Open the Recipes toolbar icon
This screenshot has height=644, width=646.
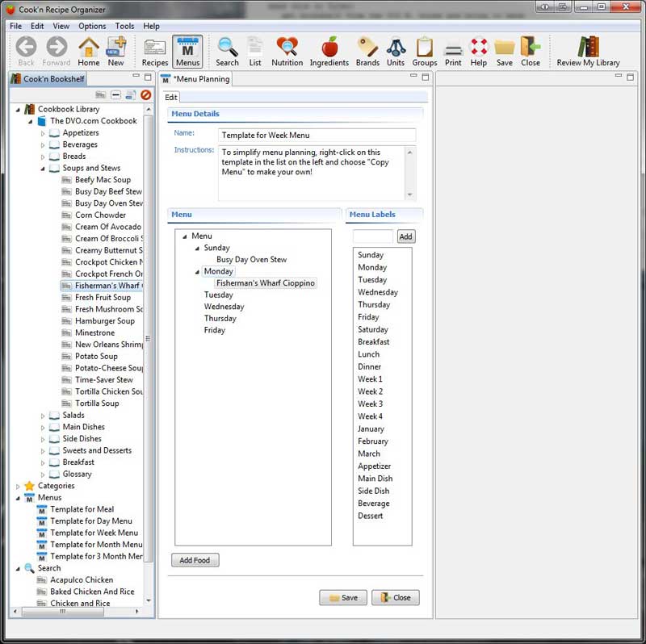tap(155, 52)
